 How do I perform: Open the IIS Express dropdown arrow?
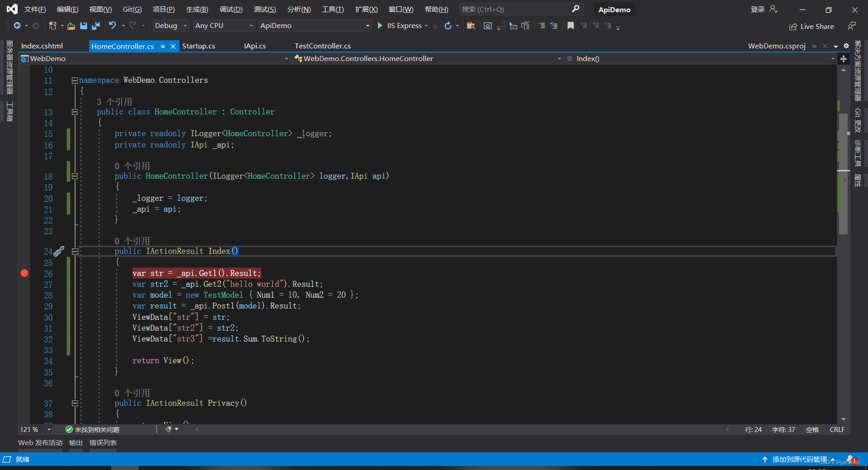coord(426,26)
